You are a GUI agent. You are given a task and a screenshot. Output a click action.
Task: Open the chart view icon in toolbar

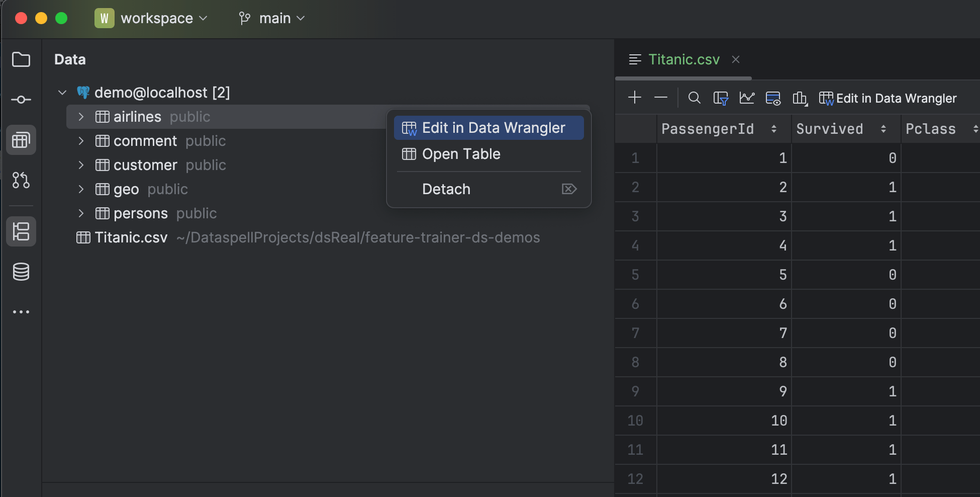click(x=747, y=98)
